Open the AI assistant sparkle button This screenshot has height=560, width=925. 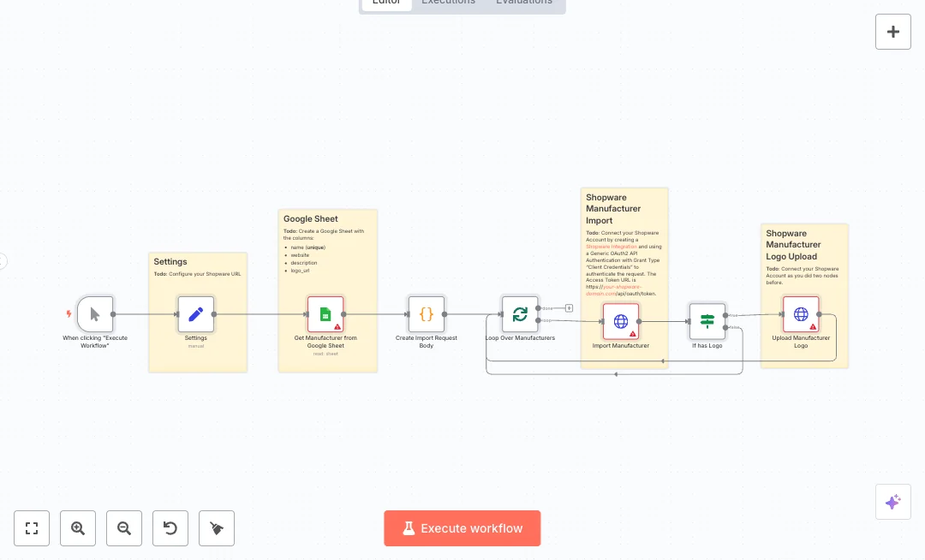pyautogui.click(x=892, y=502)
